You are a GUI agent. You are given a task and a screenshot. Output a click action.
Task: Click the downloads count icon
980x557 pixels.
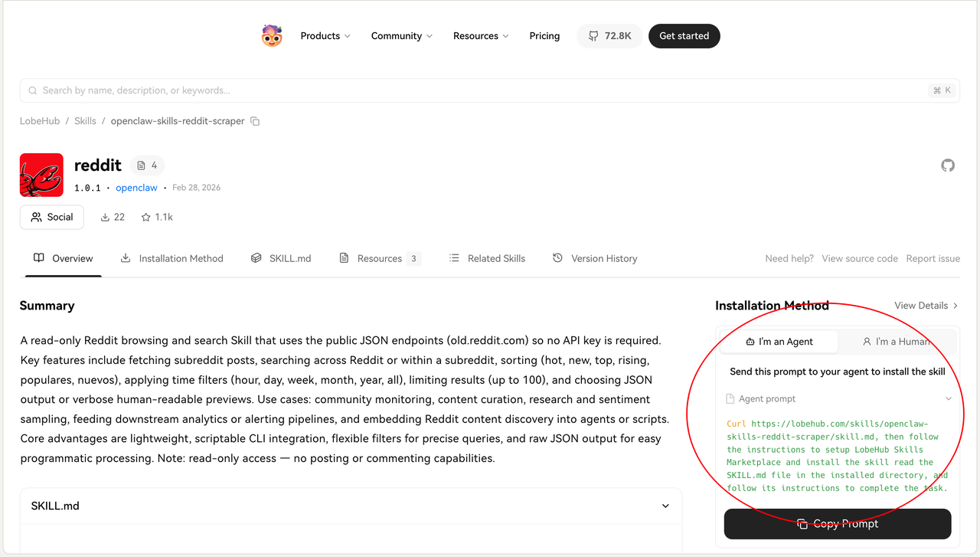(x=106, y=217)
